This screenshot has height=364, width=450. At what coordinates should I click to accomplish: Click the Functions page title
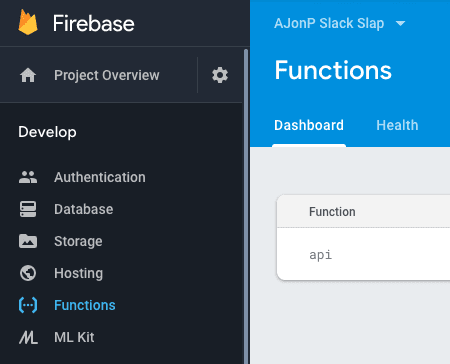coord(333,70)
